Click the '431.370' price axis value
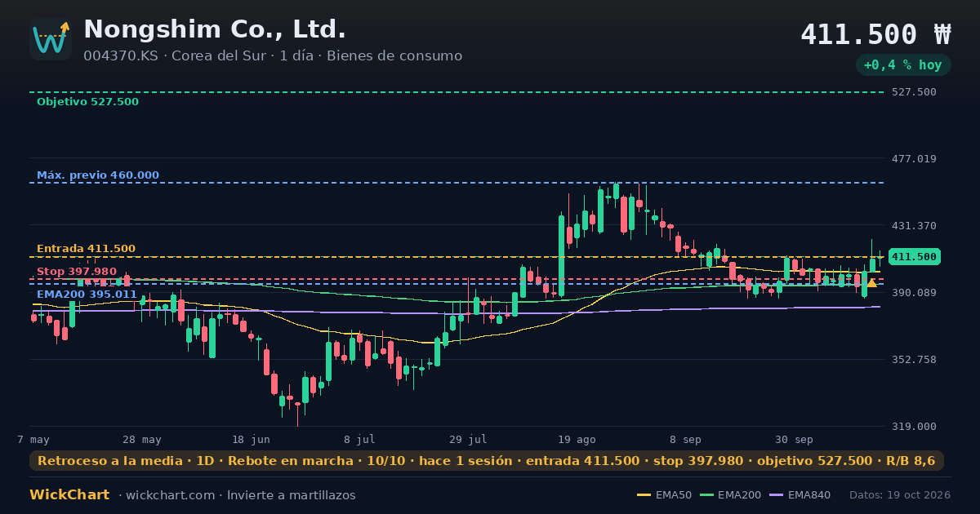The width and height of the screenshot is (980, 514). 914,226
